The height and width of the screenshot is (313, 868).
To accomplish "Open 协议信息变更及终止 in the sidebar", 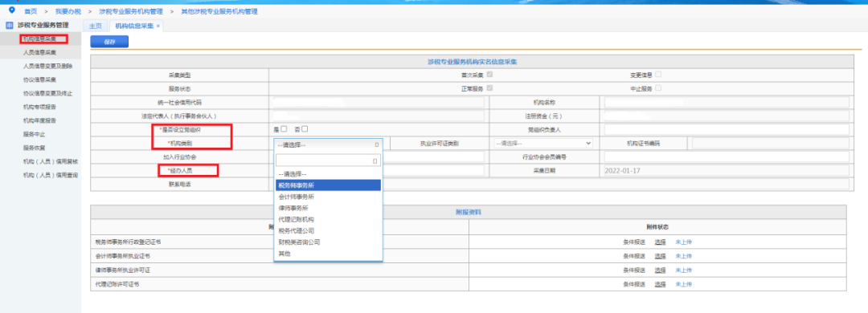I will 47,93.
